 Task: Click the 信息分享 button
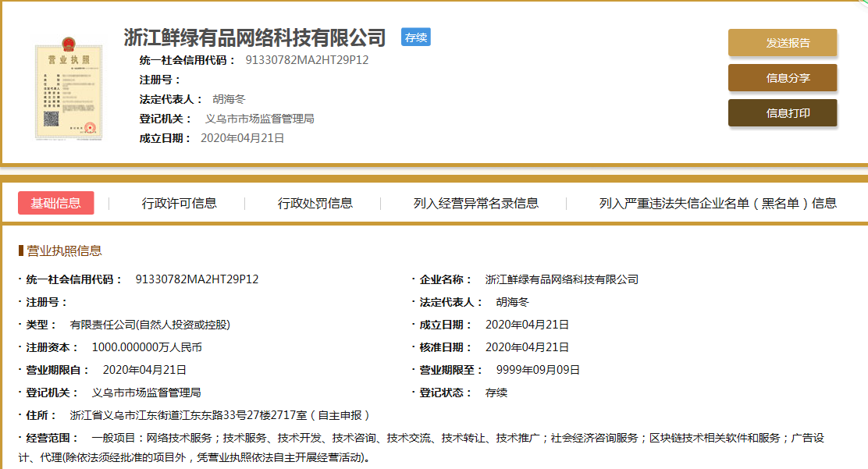tap(782, 78)
